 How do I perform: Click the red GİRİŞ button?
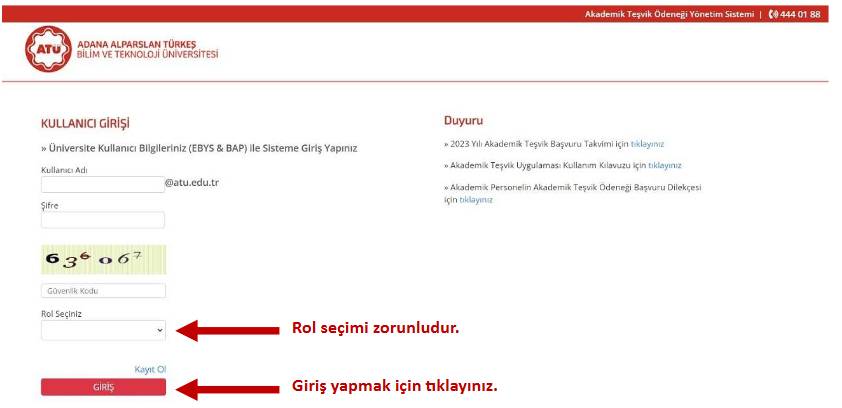coord(103,387)
